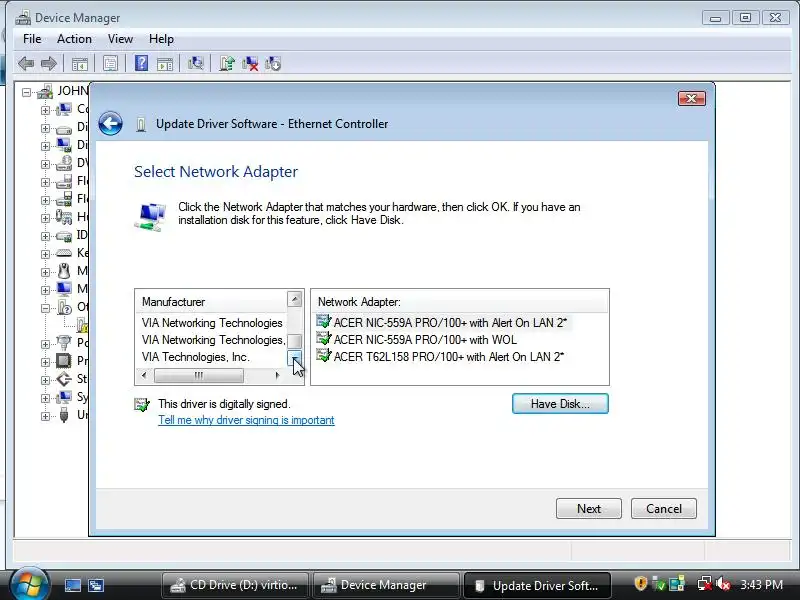Click the Manufacturer list scroll-down arrow

click(294, 358)
